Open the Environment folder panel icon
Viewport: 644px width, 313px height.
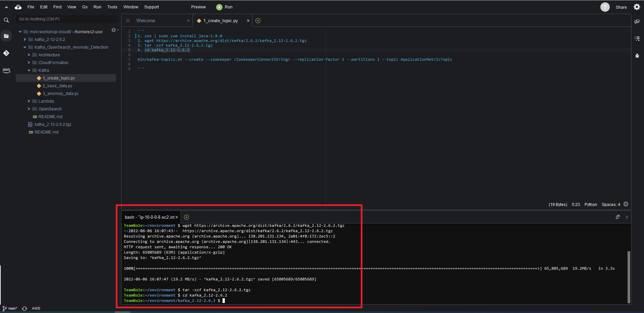(x=6, y=36)
